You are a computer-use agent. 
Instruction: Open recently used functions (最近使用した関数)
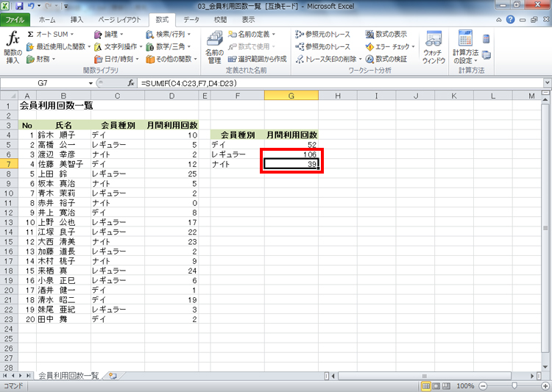tap(58, 46)
